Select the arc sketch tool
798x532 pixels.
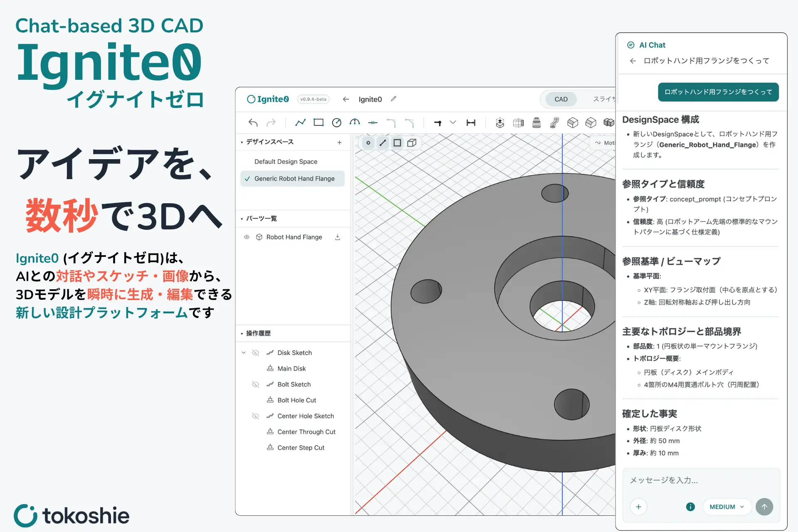[355, 123]
